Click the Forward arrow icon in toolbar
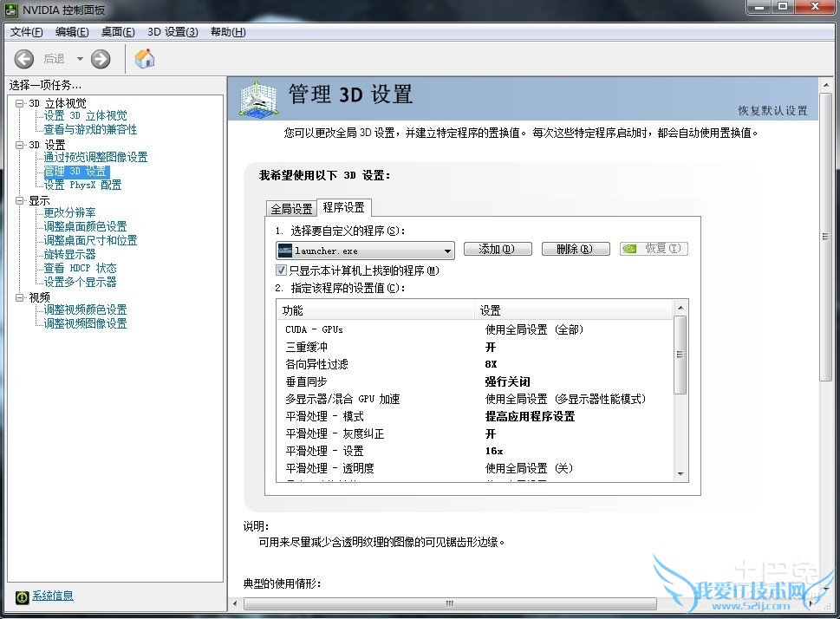840x619 pixels. coord(101,59)
